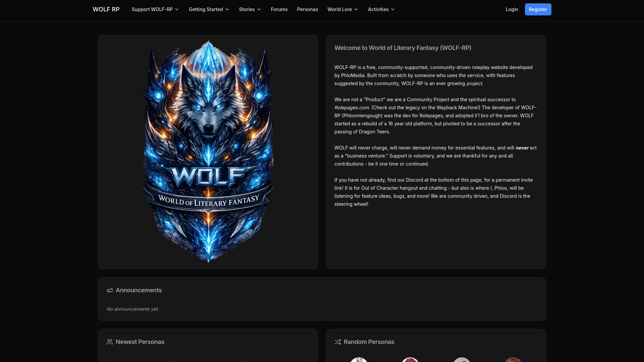Click the Newest Personas heading
Screen dimensions: 644x362
coord(140,342)
